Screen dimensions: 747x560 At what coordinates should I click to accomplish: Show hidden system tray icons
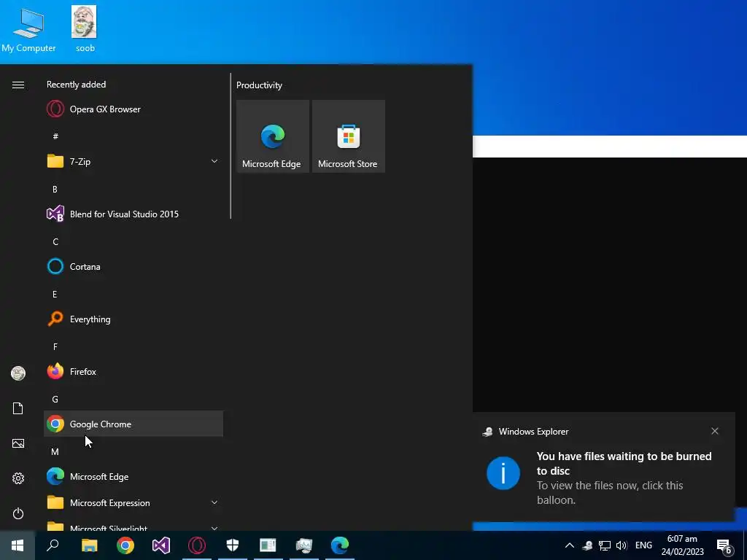(x=569, y=545)
